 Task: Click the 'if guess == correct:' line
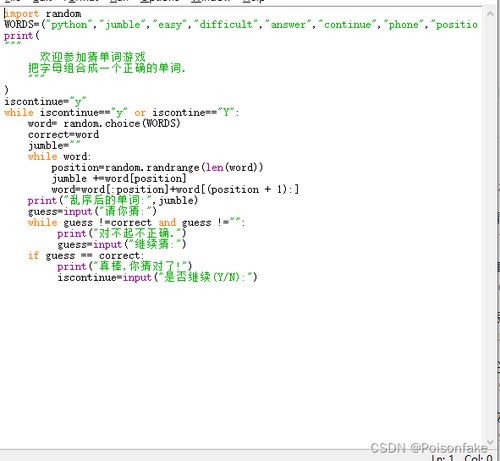[x=86, y=256]
